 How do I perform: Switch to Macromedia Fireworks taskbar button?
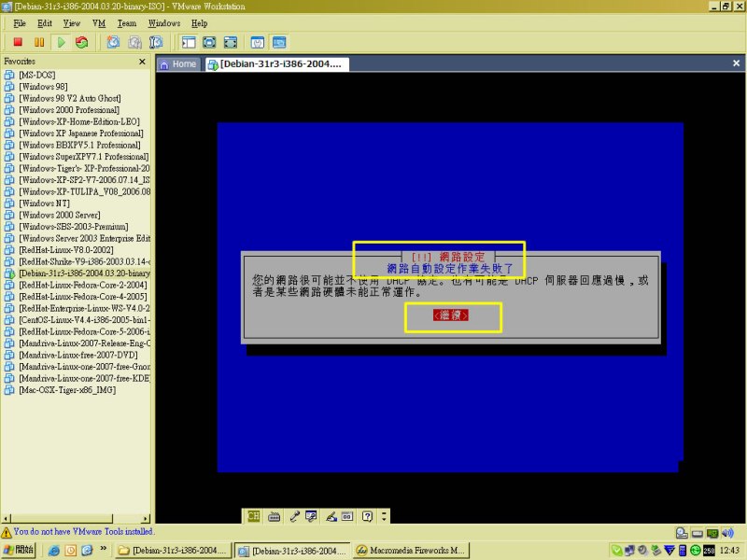point(412,551)
